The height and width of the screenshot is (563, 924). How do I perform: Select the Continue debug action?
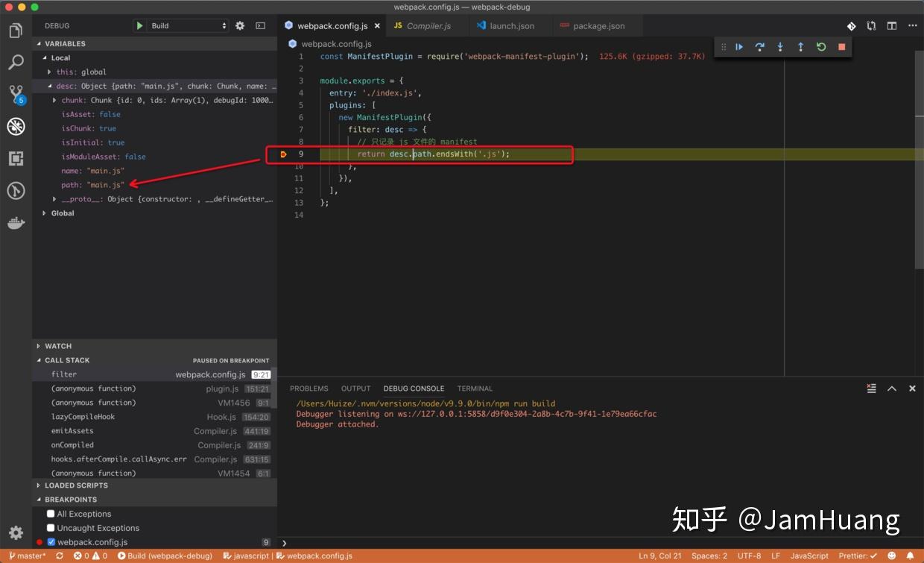coord(738,46)
